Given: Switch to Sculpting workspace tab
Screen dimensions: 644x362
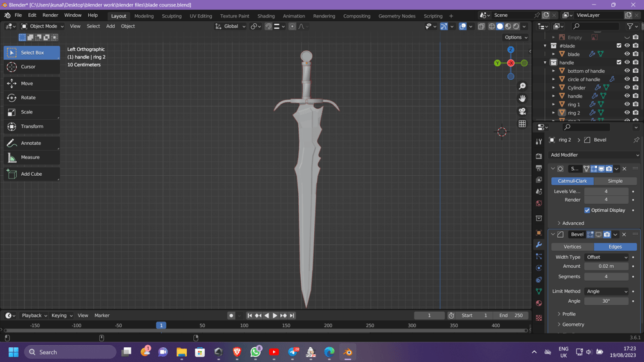Looking at the screenshot, I should [171, 16].
